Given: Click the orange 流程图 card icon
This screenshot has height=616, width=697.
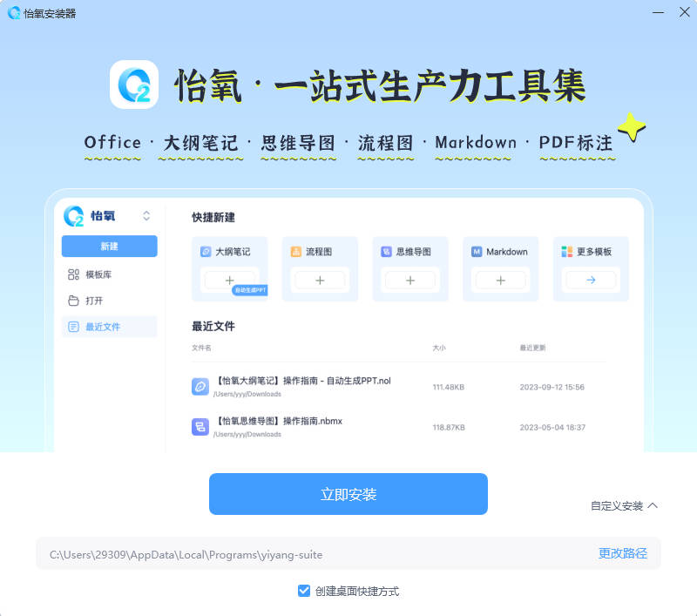Looking at the screenshot, I should click(x=296, y=252).
